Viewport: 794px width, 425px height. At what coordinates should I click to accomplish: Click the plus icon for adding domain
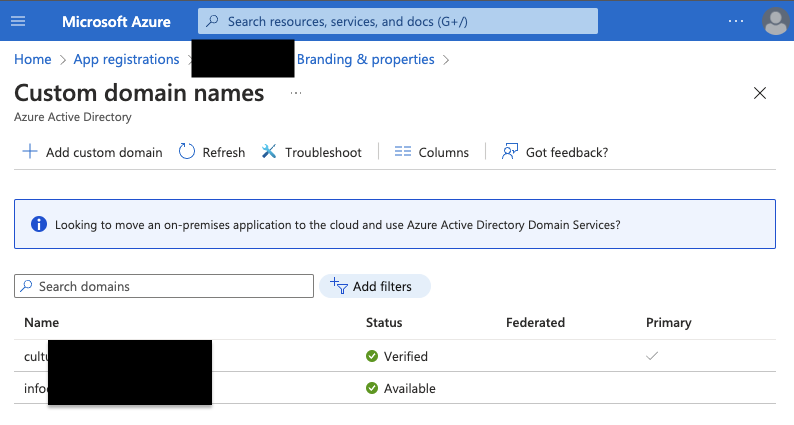tap(30, 151)
